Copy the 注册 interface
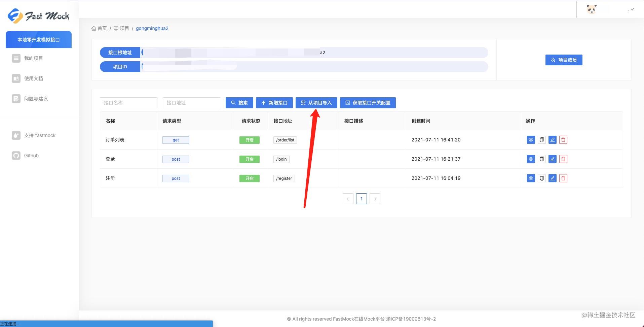644x327 pixels. (542, 178)
